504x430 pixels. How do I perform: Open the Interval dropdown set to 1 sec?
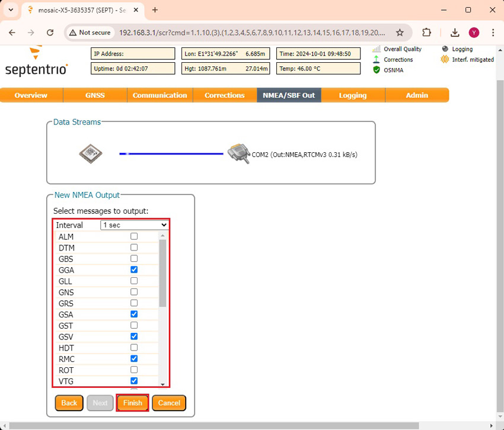135,225
